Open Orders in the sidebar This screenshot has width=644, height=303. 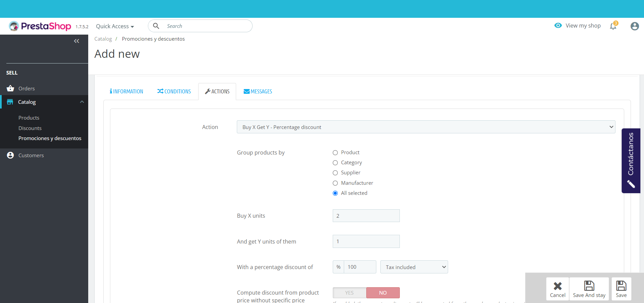tap(26, 88)
